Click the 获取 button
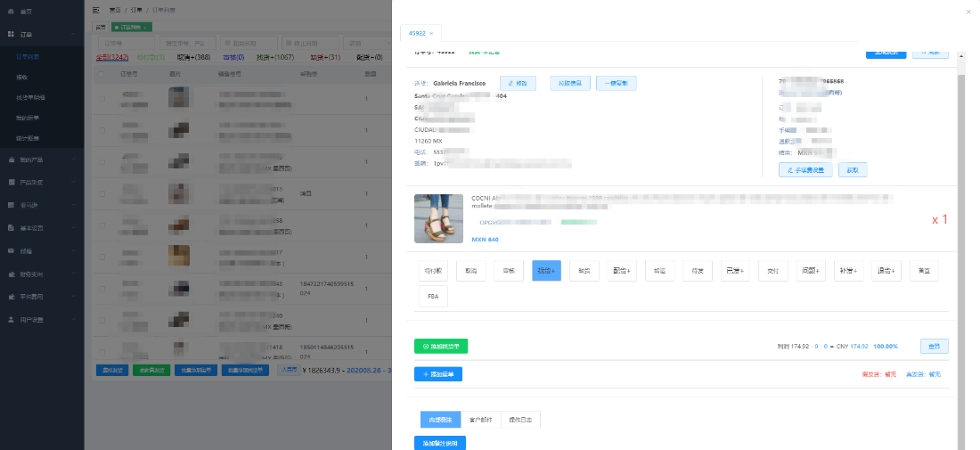The image size is (980, 450). 853,169
